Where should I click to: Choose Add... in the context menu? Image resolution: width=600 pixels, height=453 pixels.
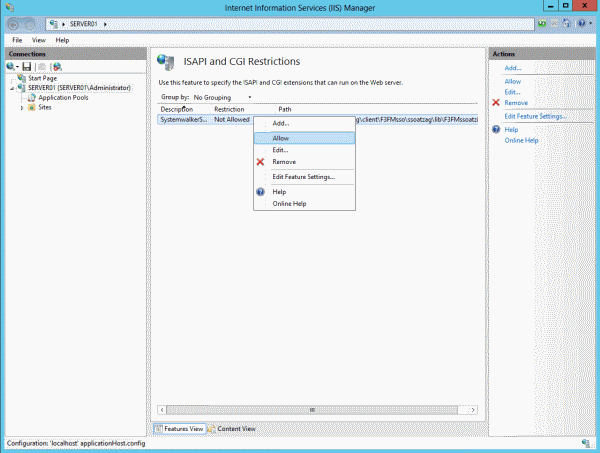point(305,123)
